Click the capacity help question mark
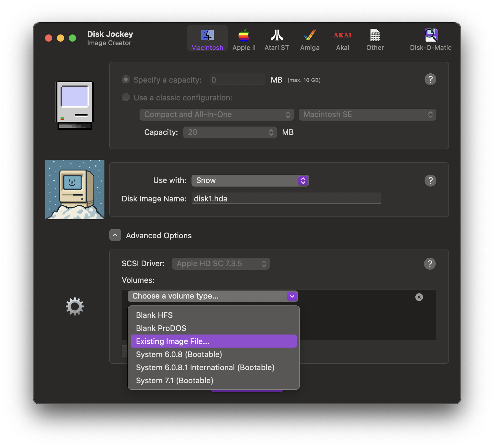The height and width of the screenshot is (448, 494). point(430,79)
